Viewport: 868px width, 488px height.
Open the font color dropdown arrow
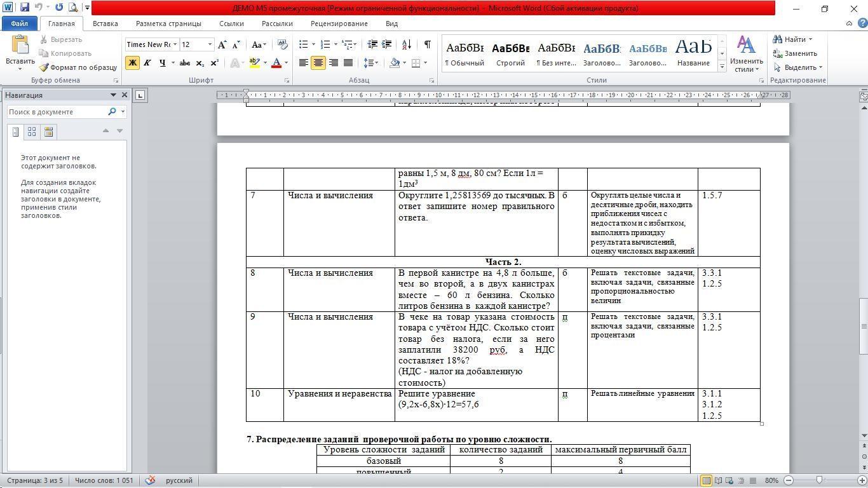tap(286, 63)
